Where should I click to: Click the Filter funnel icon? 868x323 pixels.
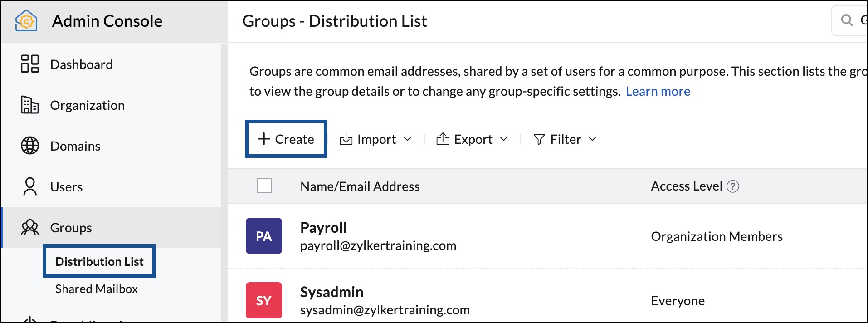(x=539, y=139)
